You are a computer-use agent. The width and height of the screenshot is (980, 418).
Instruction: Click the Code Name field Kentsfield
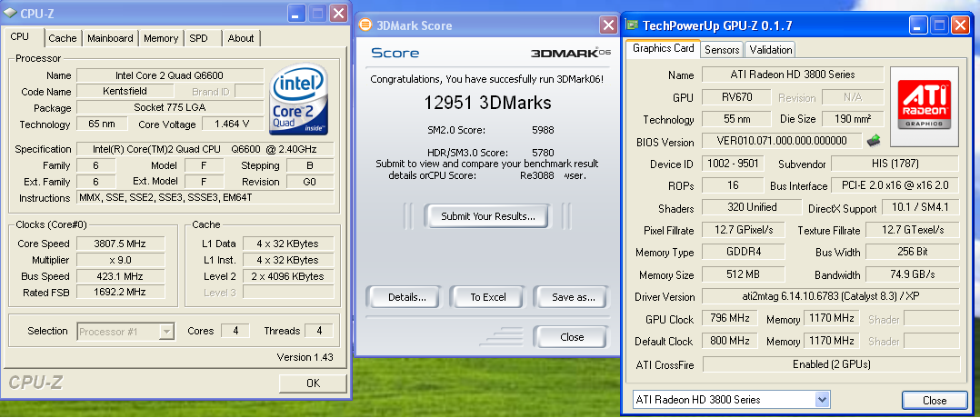tap(125, 91)
